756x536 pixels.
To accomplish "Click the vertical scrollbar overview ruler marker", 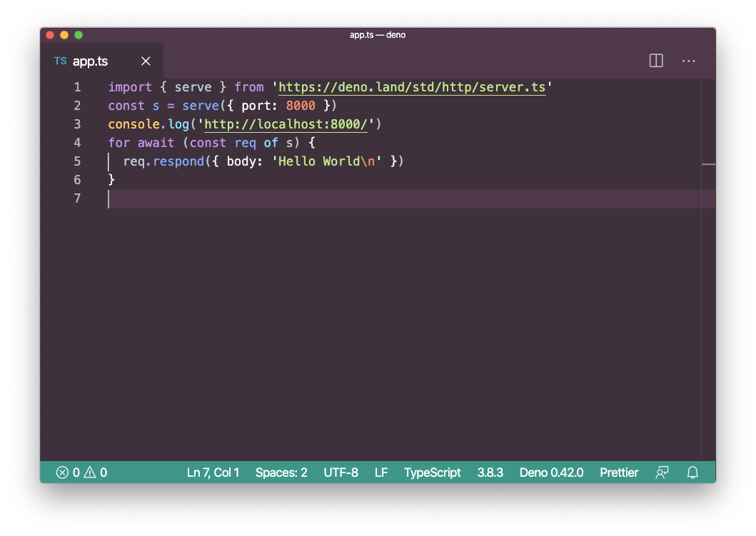I will 708,164.
